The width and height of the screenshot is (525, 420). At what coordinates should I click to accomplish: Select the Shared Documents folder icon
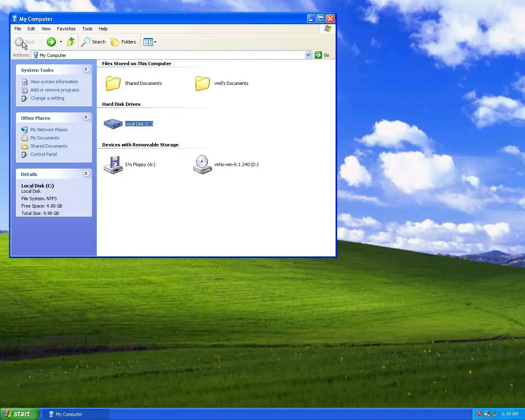coord(113,83)
